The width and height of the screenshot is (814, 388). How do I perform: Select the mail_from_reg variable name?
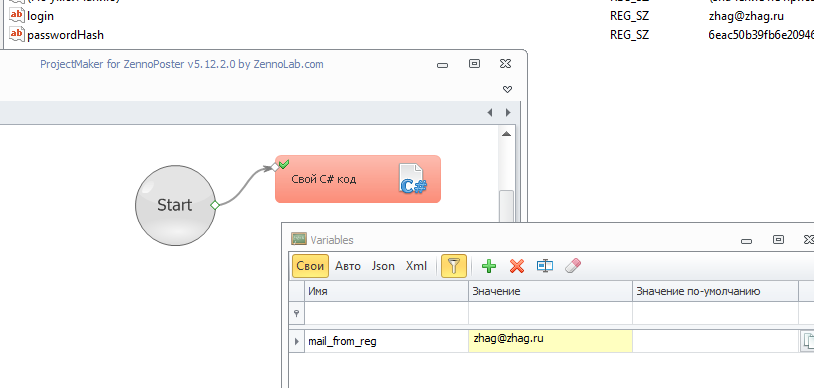click(x=343, y=341)
